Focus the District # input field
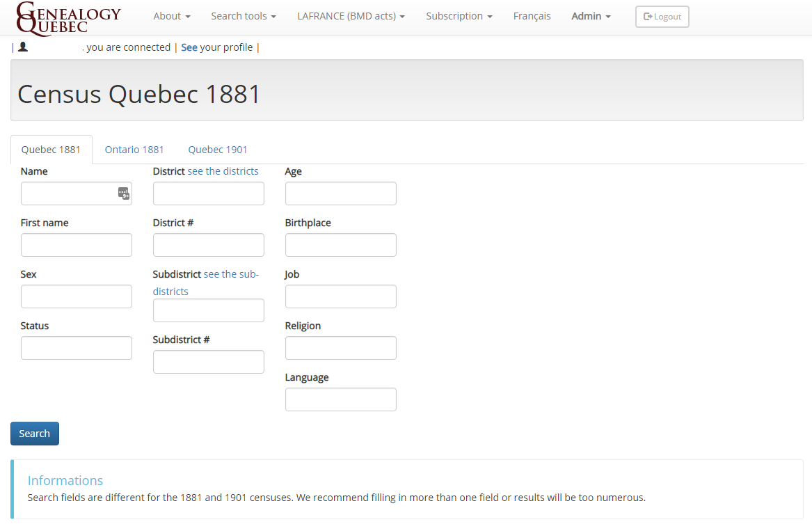812x531 pixels. (x=209, y=245)
